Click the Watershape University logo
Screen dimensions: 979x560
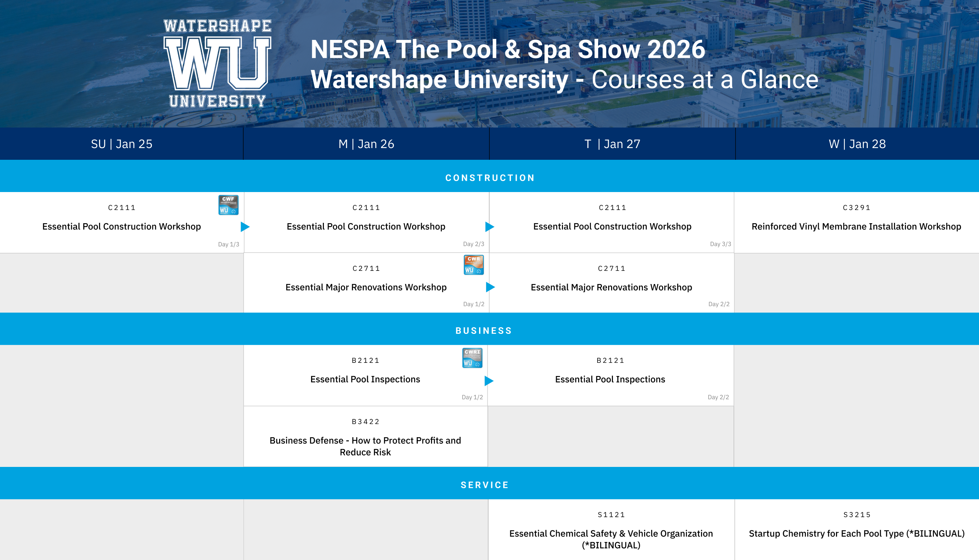[x=218, y=63]
